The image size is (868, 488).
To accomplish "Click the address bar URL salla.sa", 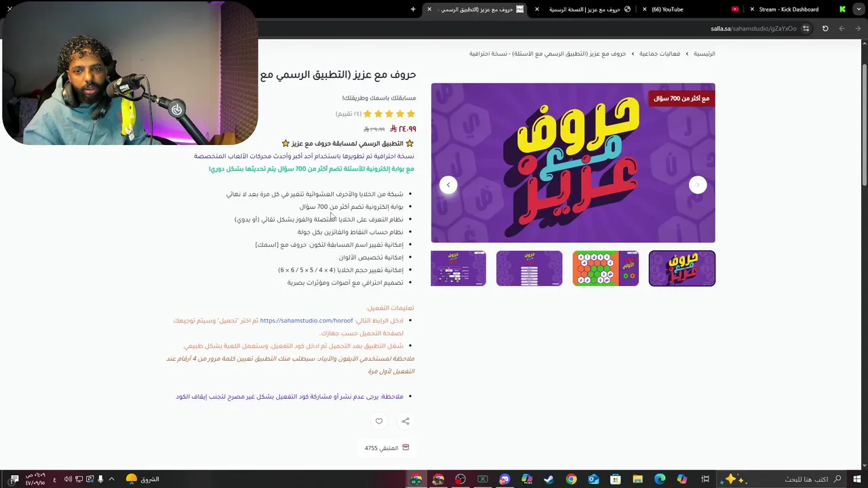I will 753,28.
